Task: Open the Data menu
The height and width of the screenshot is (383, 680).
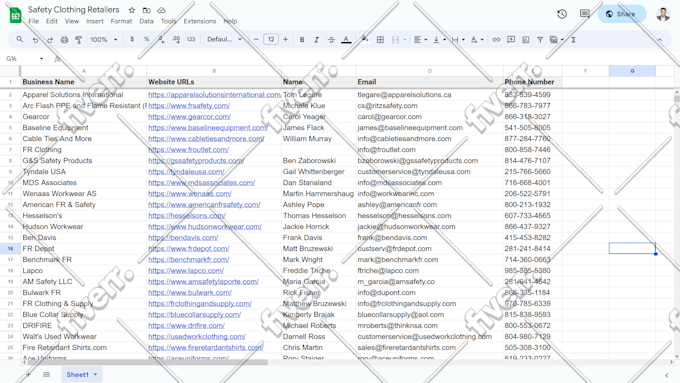Action: [146, 21]
